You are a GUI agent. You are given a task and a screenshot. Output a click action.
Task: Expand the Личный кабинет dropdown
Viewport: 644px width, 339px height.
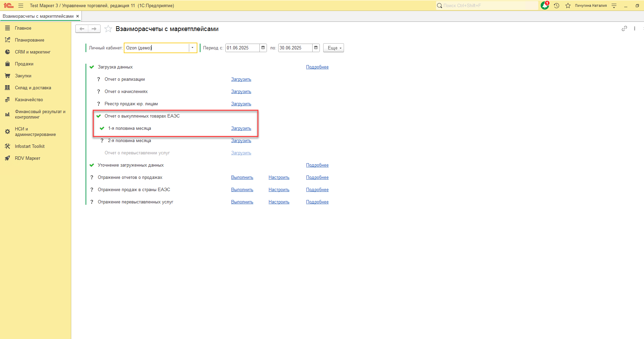pyautogui.click(x=193, y=48)
